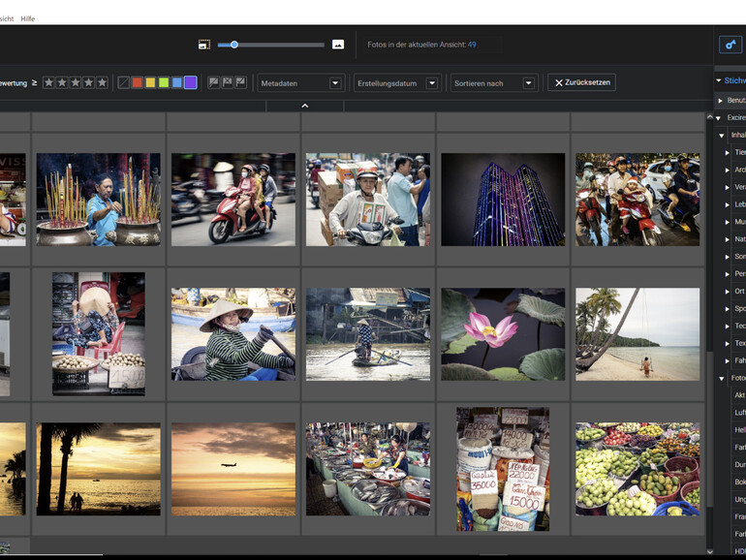Select the pink lotus flower thumbnail
Viewport: 746px width, 560px height.
503,334
